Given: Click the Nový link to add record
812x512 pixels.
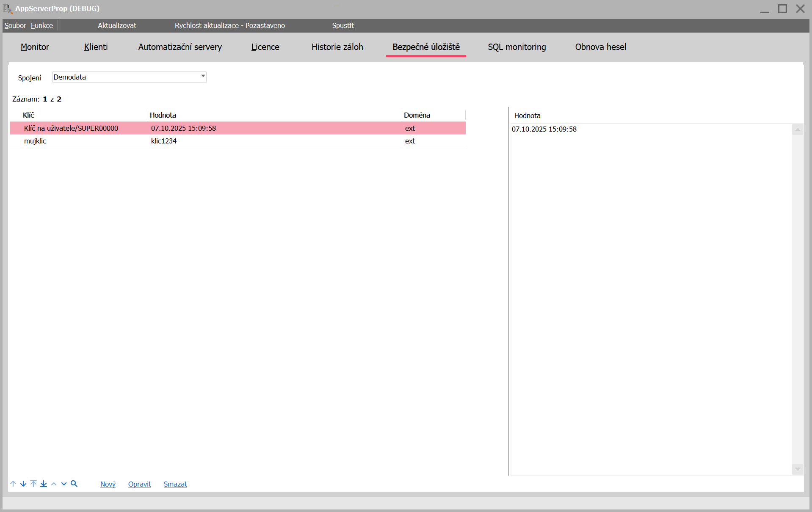Looking at the screenshot, I should (108, 484).
